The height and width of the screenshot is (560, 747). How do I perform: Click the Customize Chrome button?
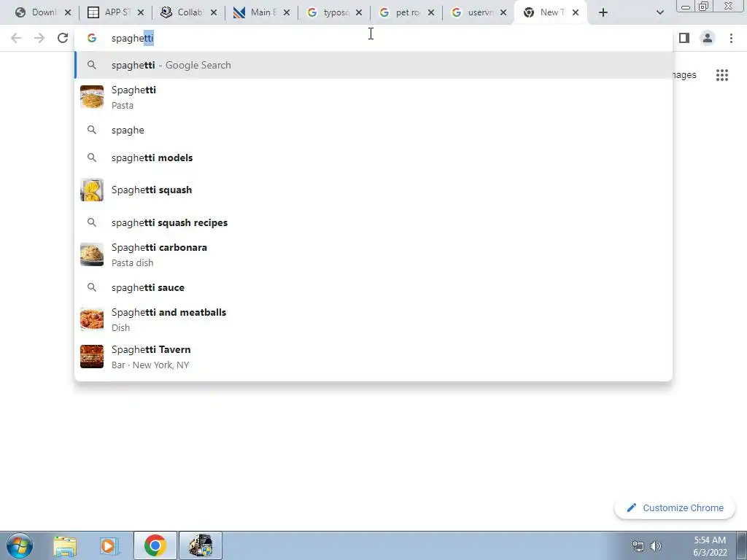click(x=675, y=508)
